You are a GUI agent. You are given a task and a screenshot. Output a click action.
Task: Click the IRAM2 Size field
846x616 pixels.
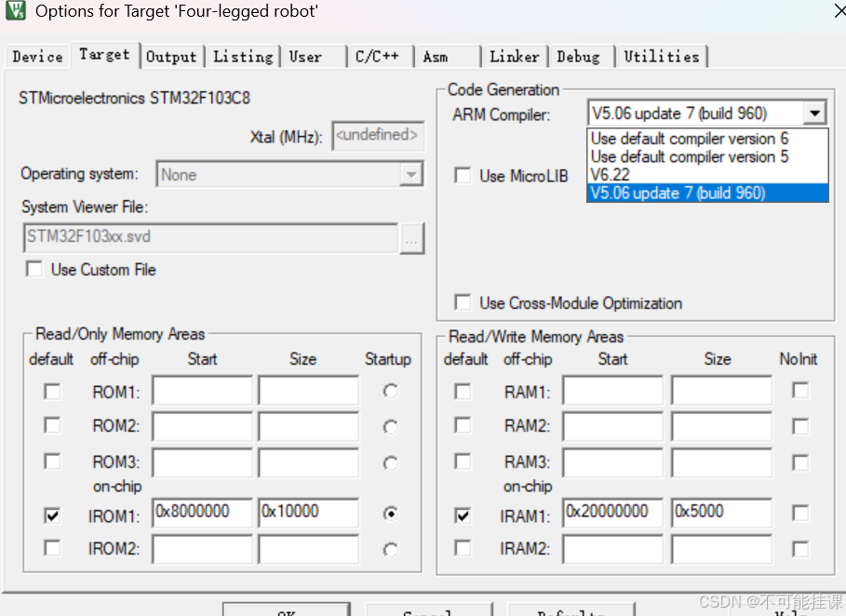coord(722,549)
